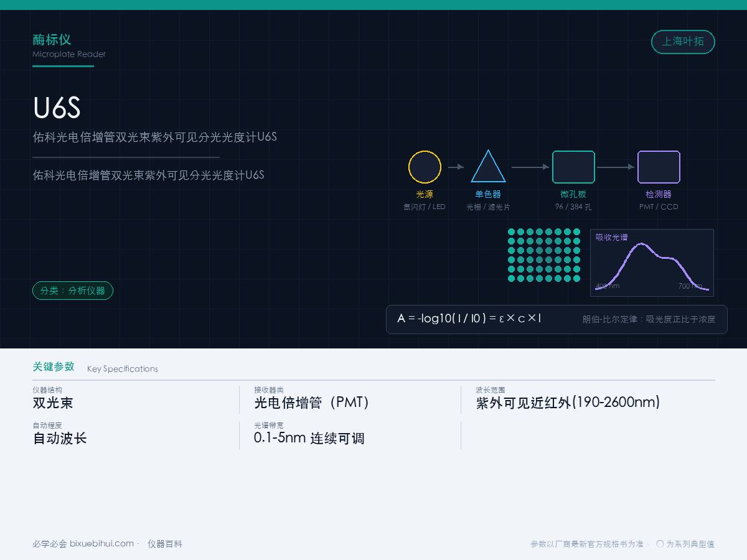
Task: Click the 仪器百科 footer link
Action: click(165, 544)
